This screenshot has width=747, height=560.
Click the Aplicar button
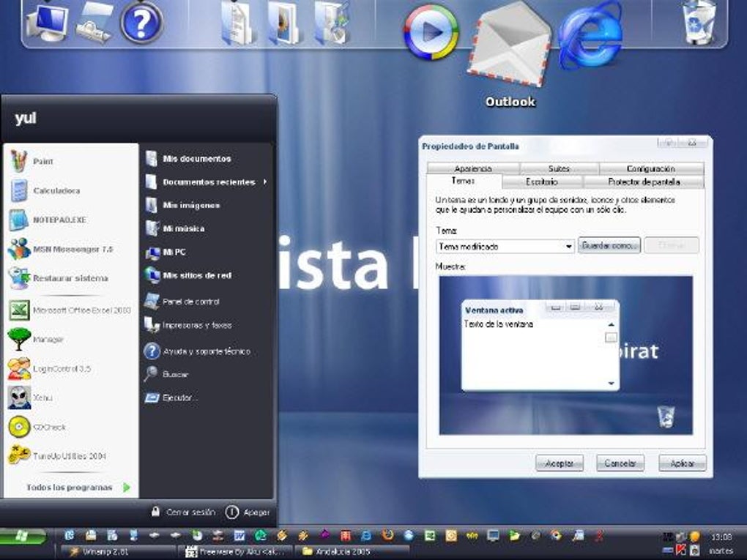[683, 463]
